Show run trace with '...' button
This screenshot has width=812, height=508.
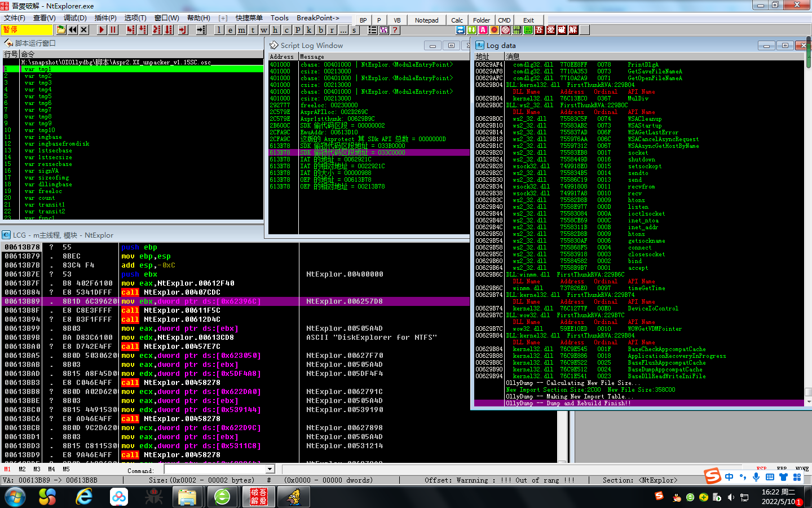click(343, 30)
